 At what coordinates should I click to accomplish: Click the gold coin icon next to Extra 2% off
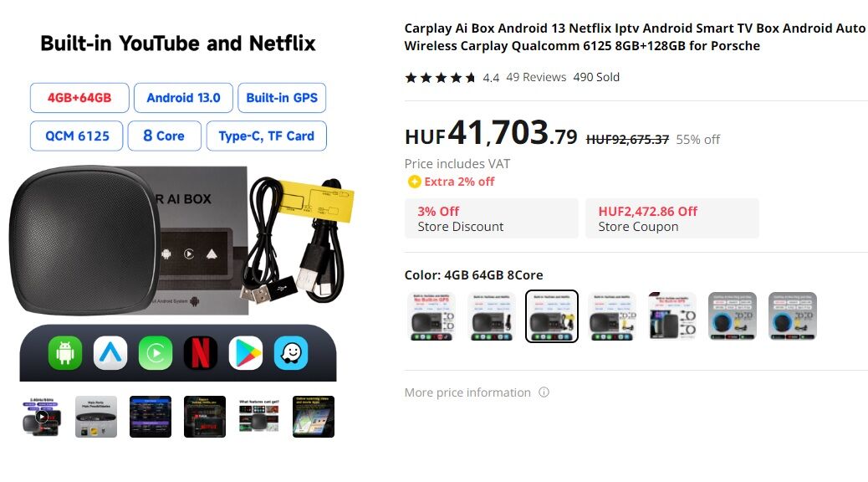[x=414, y=182]
